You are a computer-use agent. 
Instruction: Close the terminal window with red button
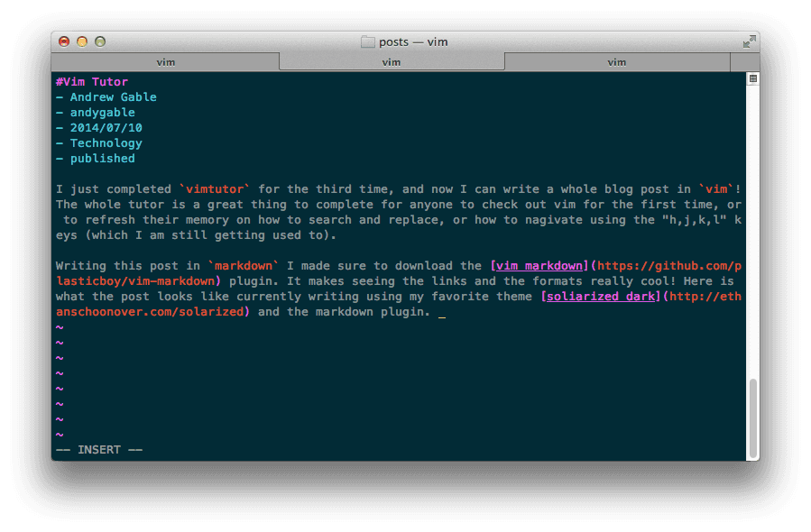(64, 41)
